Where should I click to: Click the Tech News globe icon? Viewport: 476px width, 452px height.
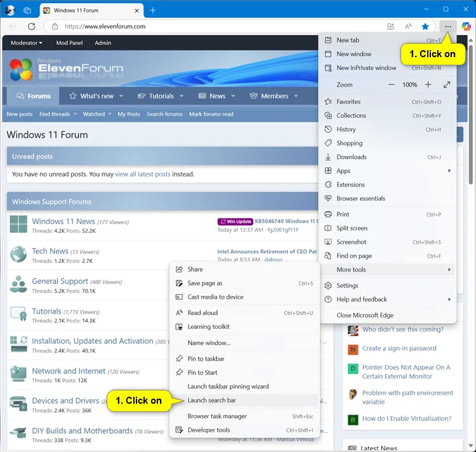[18, 254]
